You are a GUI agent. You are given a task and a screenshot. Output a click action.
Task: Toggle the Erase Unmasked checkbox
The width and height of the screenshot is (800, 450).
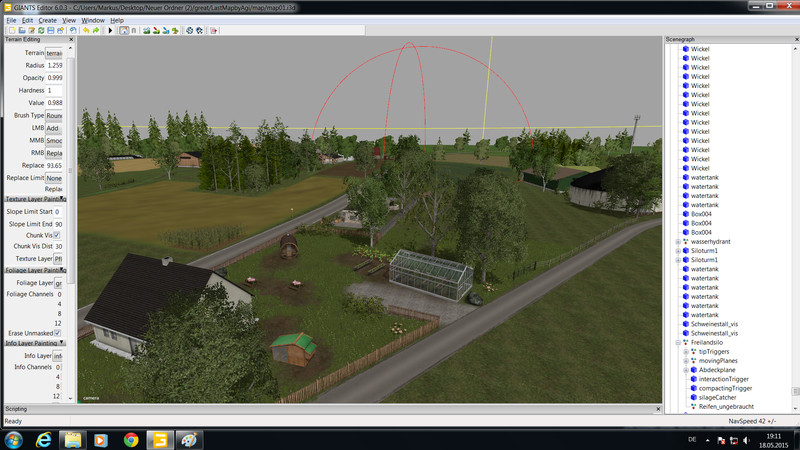tap(57, 332)
